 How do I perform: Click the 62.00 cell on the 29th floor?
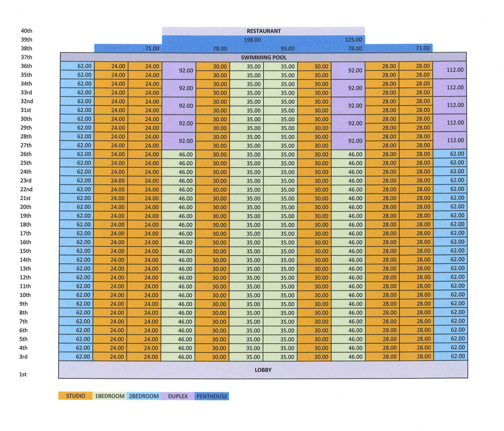click(77, 128)
